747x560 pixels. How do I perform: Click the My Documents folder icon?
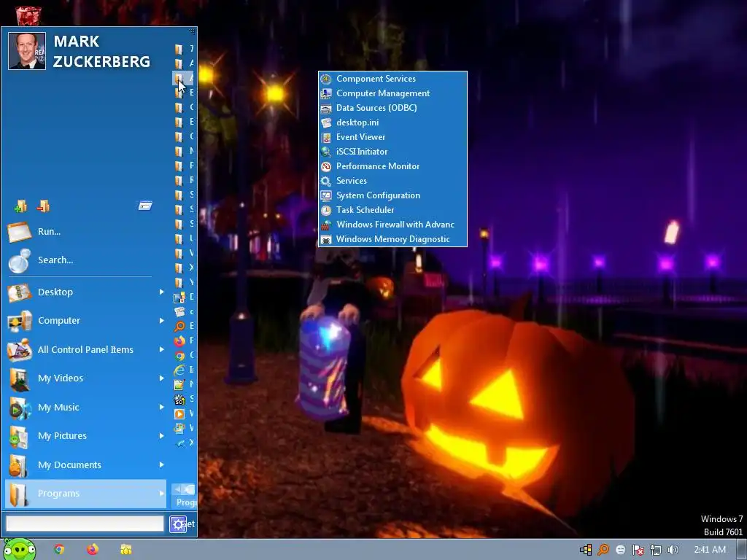tap(19, 465)
